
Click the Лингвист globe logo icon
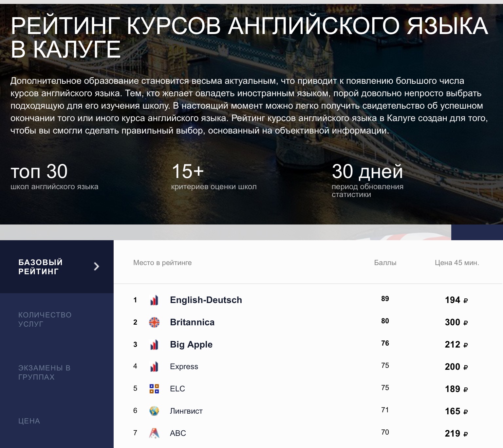[154, 411]
